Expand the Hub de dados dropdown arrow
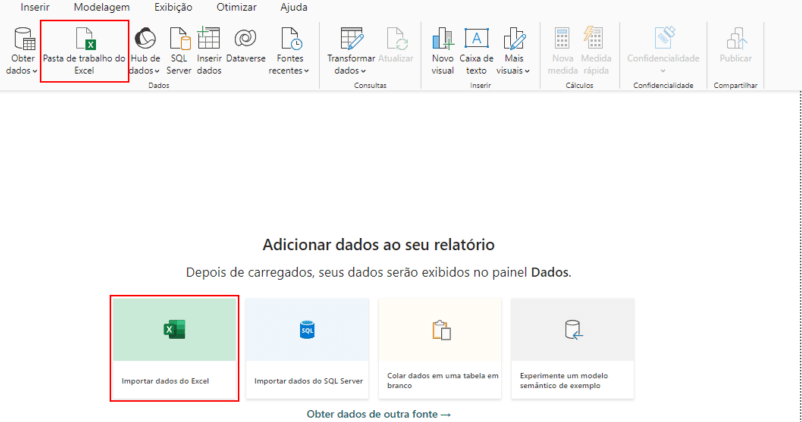This screenshot has width=802, height=422. click(x=157, y=71)
